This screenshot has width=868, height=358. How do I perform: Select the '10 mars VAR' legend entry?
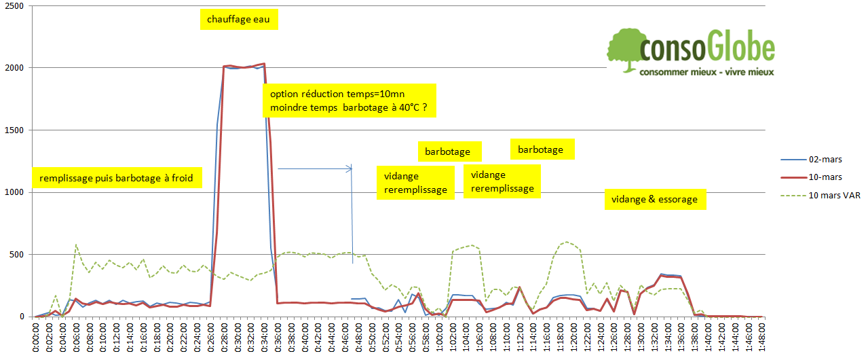832,196
